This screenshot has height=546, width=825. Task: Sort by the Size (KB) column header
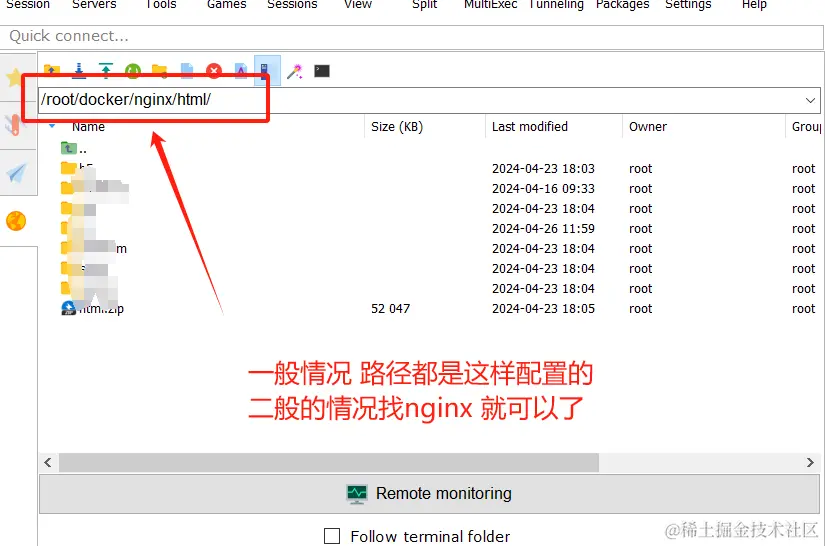click(x=397, y=127)
